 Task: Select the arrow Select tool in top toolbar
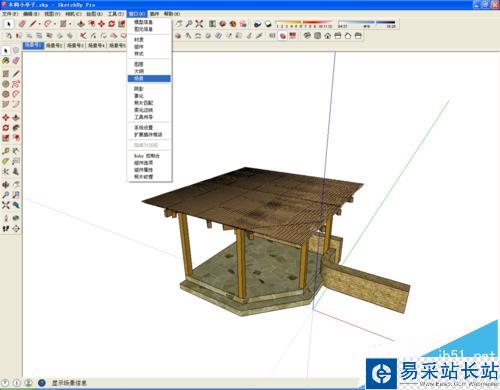(9, 24)
